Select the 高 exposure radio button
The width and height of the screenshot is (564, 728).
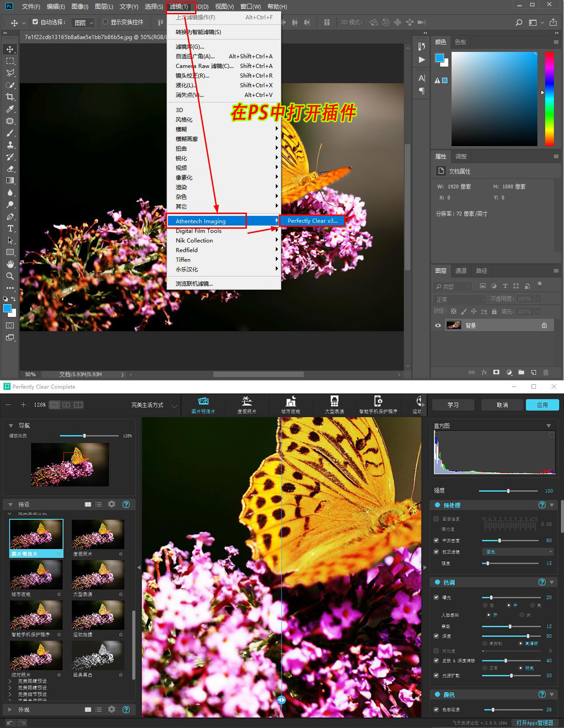pos(532,605)
